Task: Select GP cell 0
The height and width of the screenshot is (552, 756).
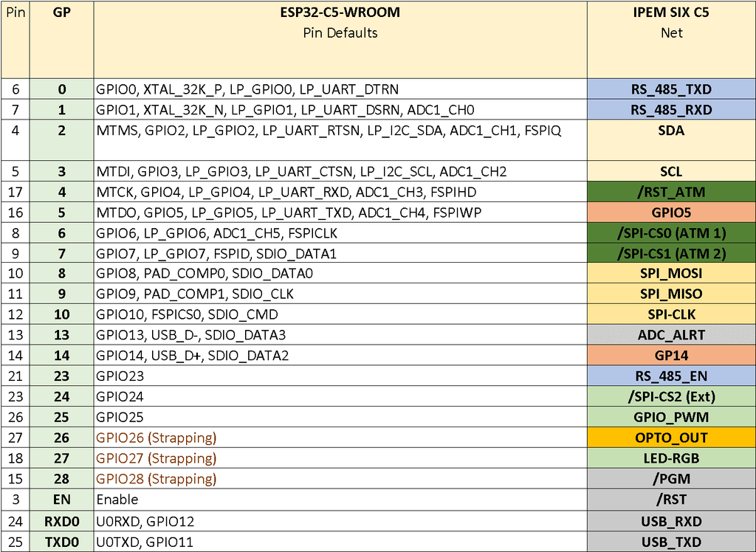Action: point(62,89)
